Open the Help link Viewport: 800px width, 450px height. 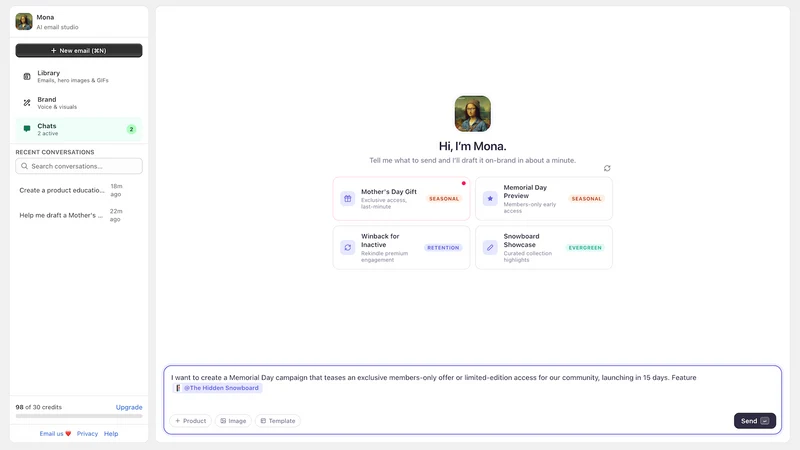pyautogui.click(x=111, y=434)
